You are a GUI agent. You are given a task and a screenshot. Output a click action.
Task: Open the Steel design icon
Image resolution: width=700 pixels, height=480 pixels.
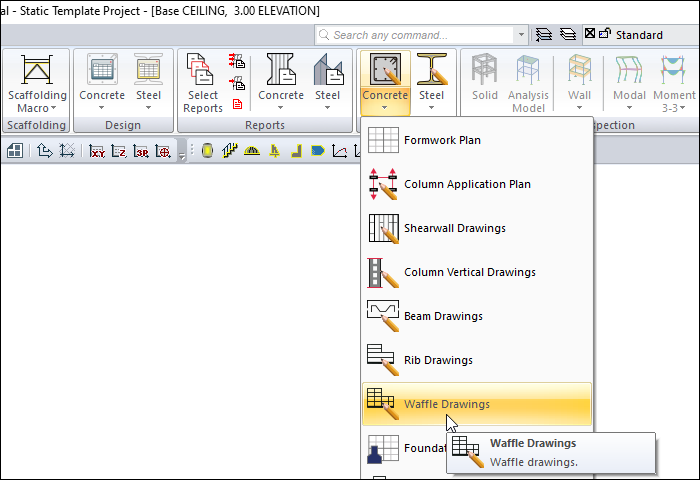(148, 70)
